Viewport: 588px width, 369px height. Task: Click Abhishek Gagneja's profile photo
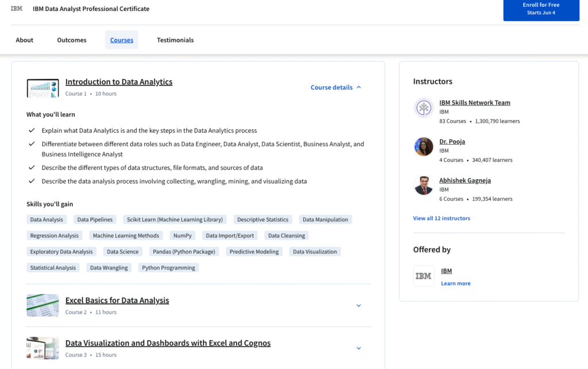tap(424, 185)
